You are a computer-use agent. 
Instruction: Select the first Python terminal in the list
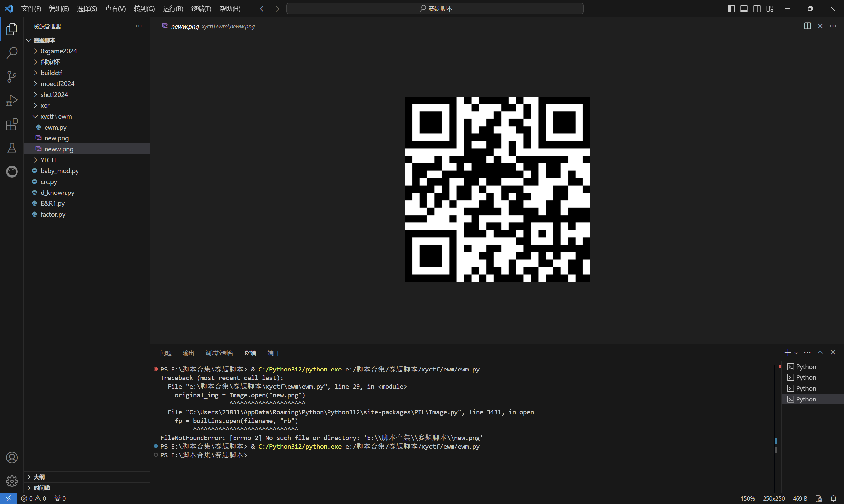click(813, 367)
